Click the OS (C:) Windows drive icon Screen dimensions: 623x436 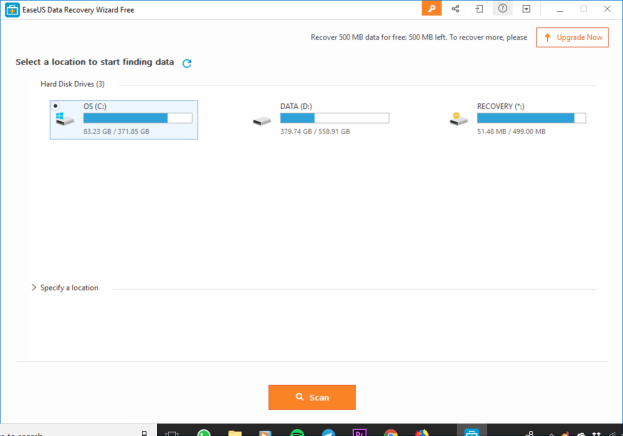[65, 119]
